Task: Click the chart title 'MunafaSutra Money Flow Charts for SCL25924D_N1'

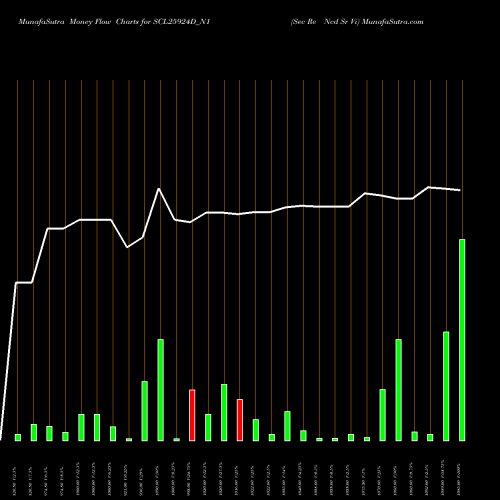Action: click(114, 22)
